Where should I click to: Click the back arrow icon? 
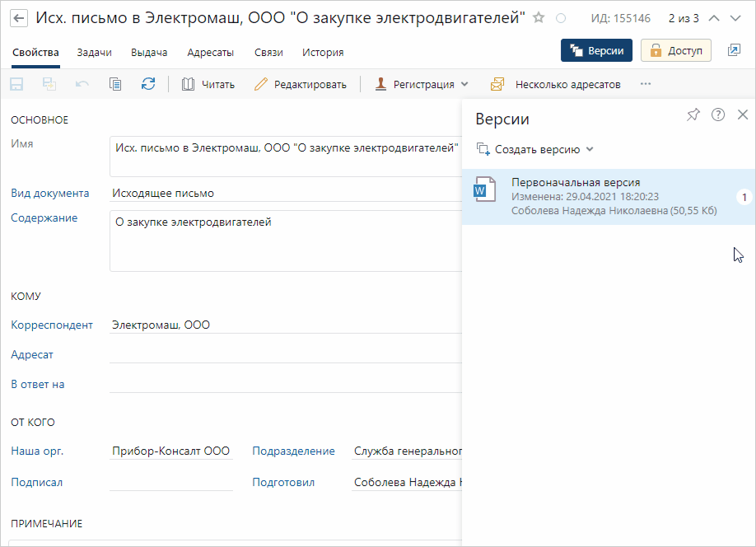(18, 18)
